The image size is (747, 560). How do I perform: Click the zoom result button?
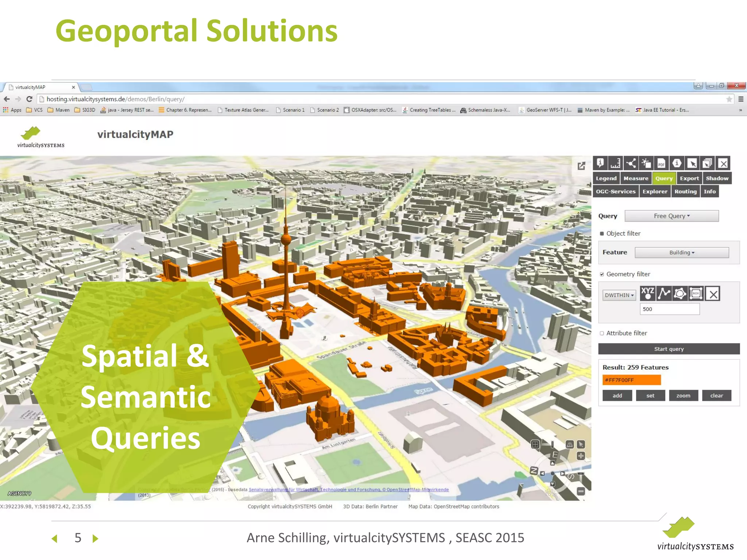[x=683, y=396]
